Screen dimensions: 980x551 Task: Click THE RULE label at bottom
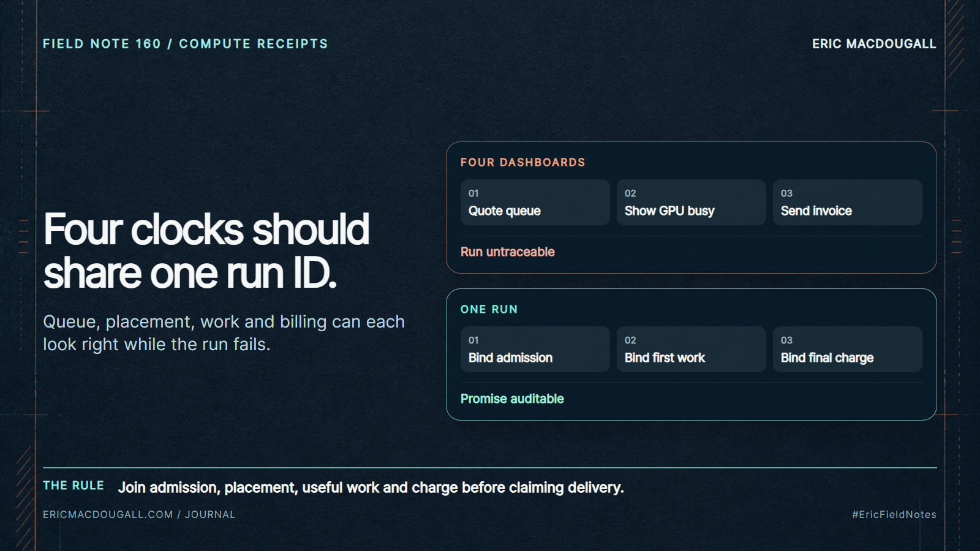(73, 485)
